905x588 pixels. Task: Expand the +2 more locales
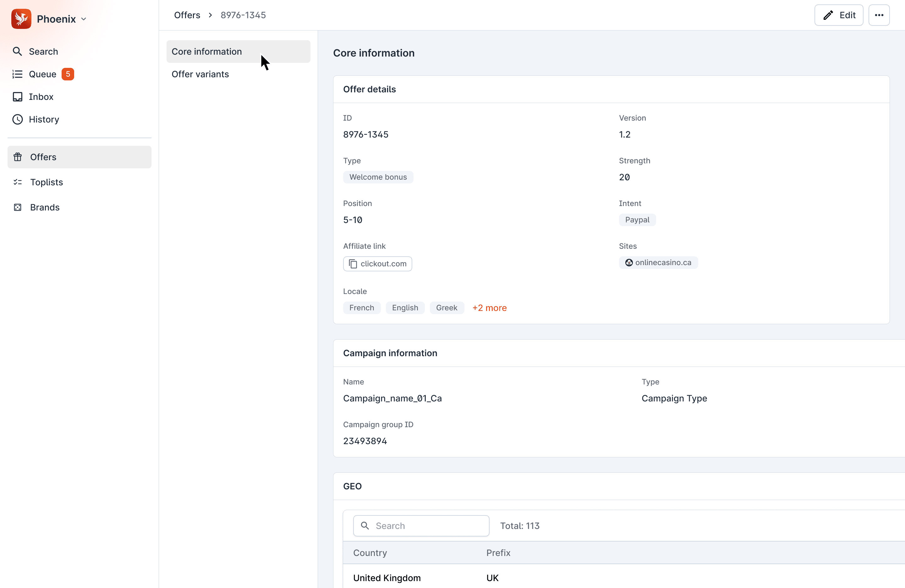pyautogui.click(x=489, y=308)
